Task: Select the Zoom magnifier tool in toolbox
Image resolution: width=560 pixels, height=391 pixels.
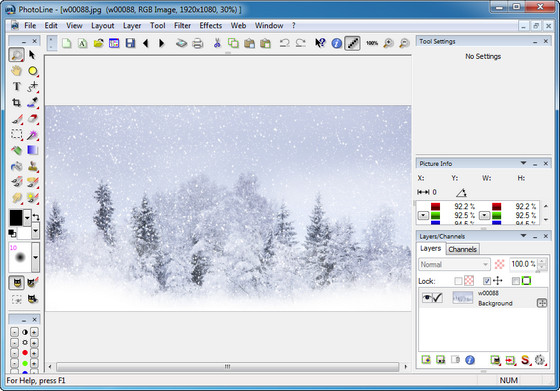Action: [x=16, y=55]
